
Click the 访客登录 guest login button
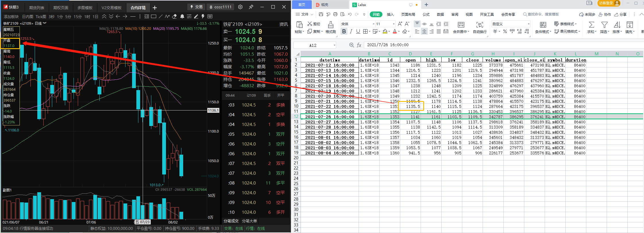608,3
